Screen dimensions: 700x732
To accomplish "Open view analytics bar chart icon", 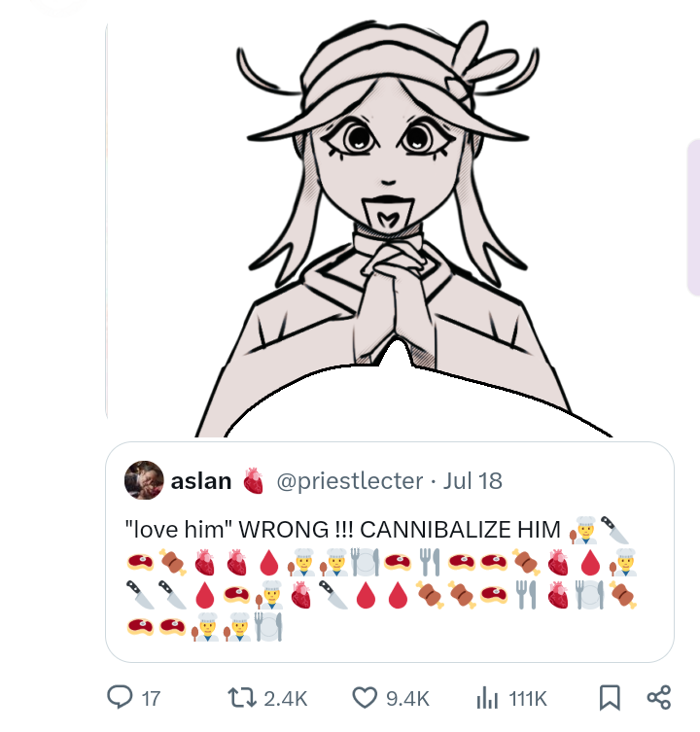I will pos(485,697).
